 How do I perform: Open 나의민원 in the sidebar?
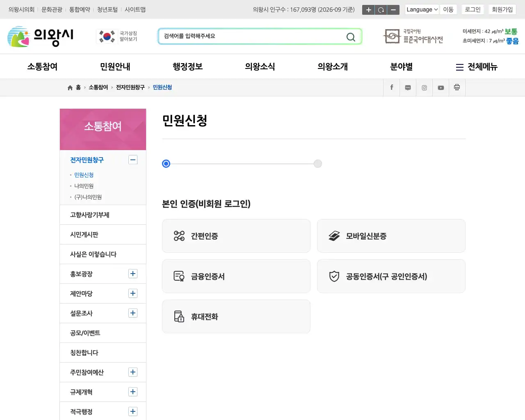coord(84,186)
